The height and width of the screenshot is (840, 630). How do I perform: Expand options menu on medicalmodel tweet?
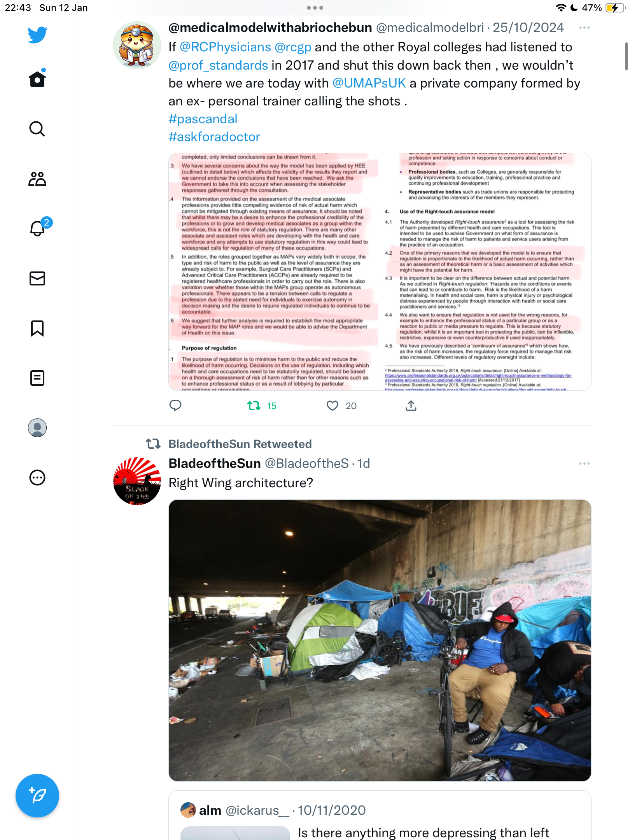click(x=584, y=28)
